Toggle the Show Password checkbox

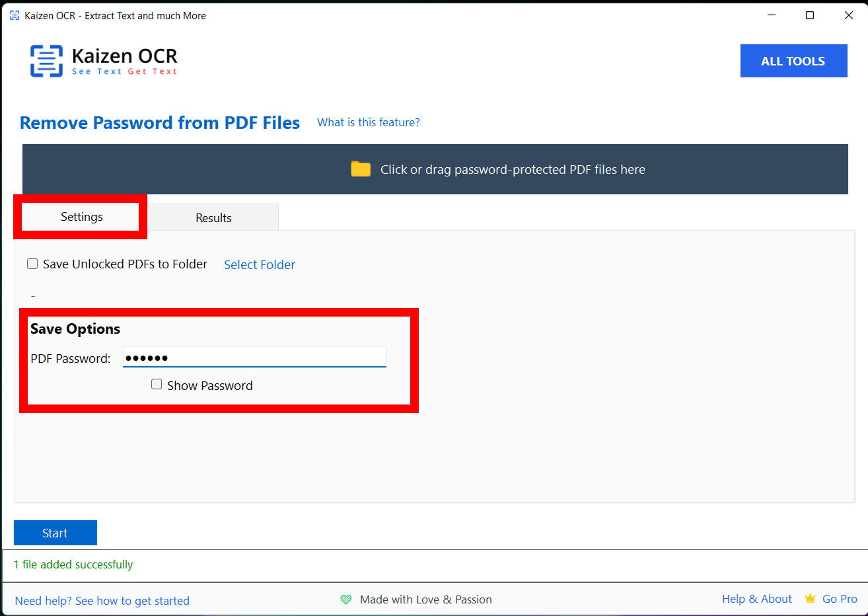[157, 385]
